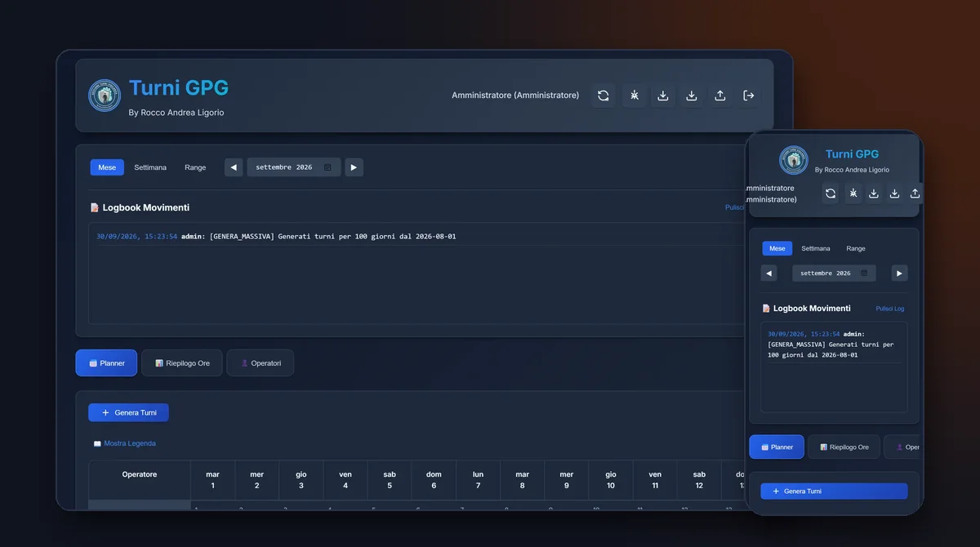The width and height of the screenshot is (980, 547).
Task: Click Pulisci Log link in phone view
Action: pyautogui.click(x=890, y=309)
